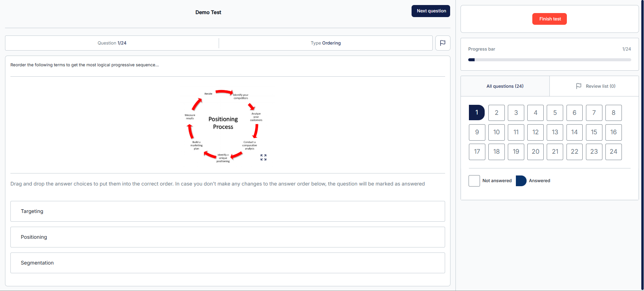Image resolution: width=644 pixels, height=291 pixels.
Task: Expand the Positioning Process image to fullscreen
Action: [x=263, y=157]
